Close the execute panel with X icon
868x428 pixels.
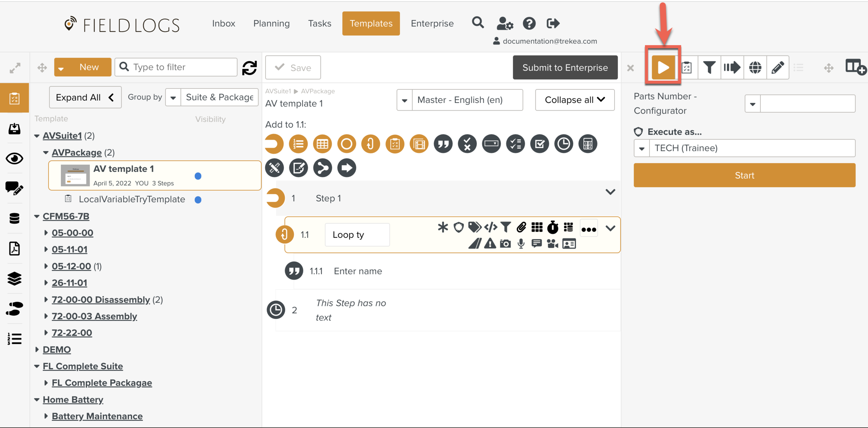pyautogui.click(x=631, y=68)
